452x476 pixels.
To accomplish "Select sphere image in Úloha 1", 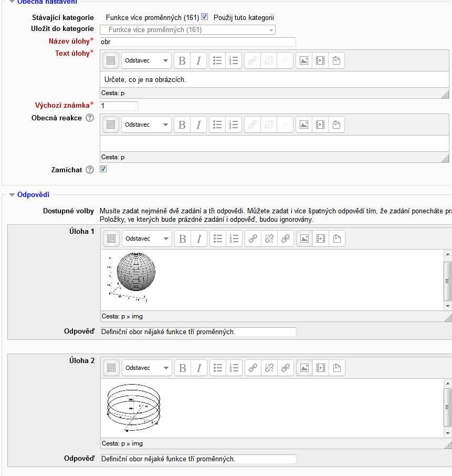I will (131, 277).
